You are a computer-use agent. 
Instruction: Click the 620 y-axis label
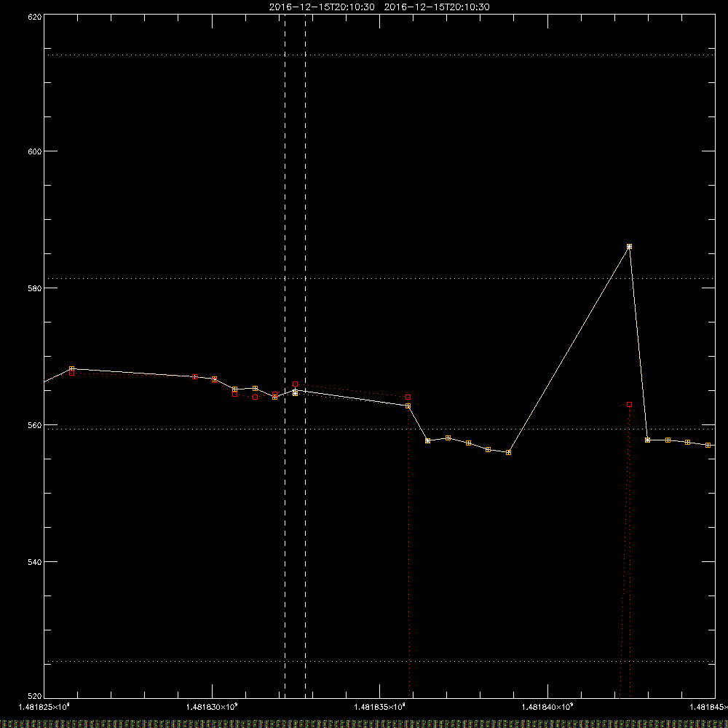point(36,17)
